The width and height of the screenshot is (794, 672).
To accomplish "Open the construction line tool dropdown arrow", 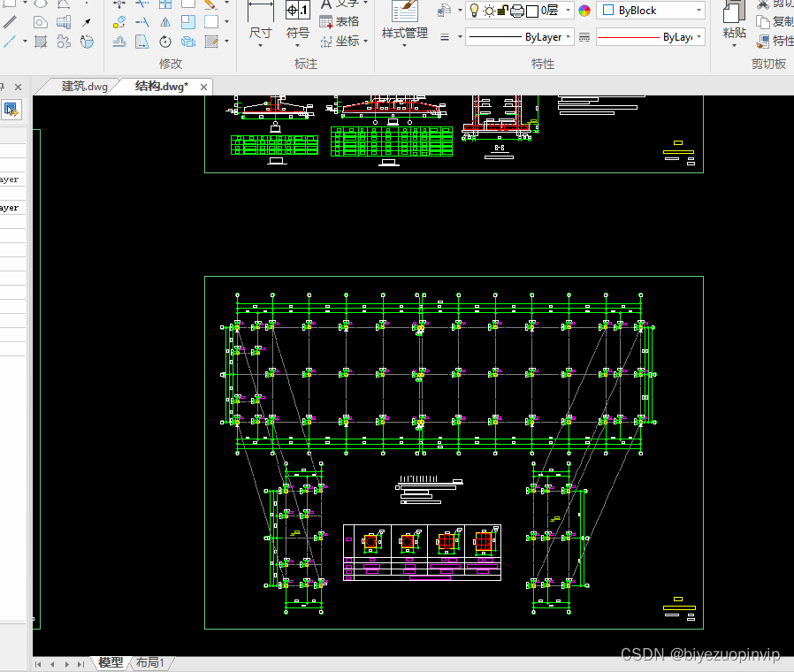I will [25, 42].
